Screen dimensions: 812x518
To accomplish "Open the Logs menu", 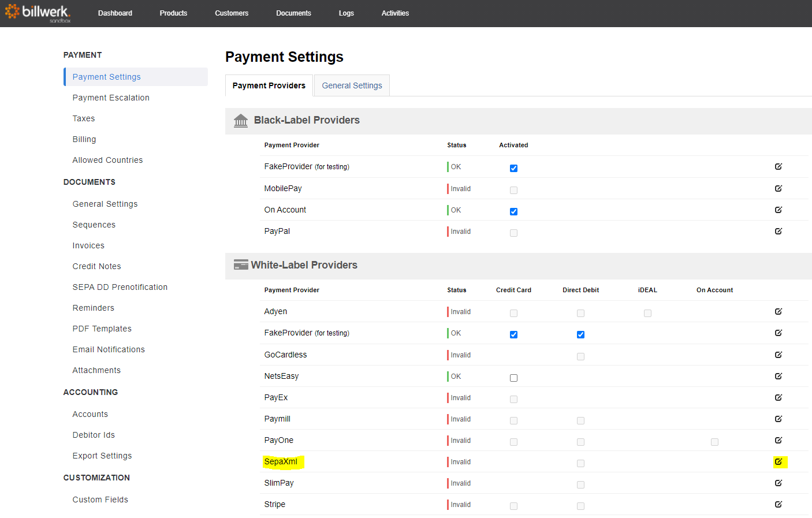I will coord(347,13).
